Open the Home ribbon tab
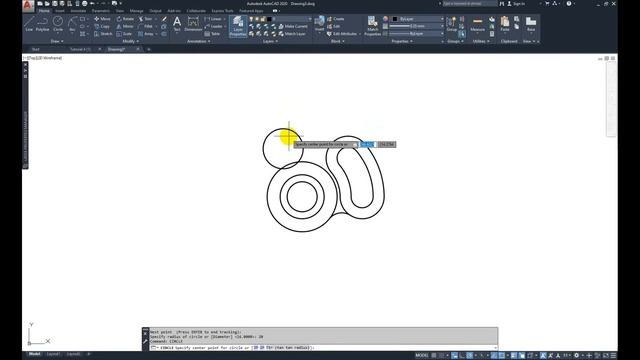Screen dimensions: 640x360 (44, 11)
